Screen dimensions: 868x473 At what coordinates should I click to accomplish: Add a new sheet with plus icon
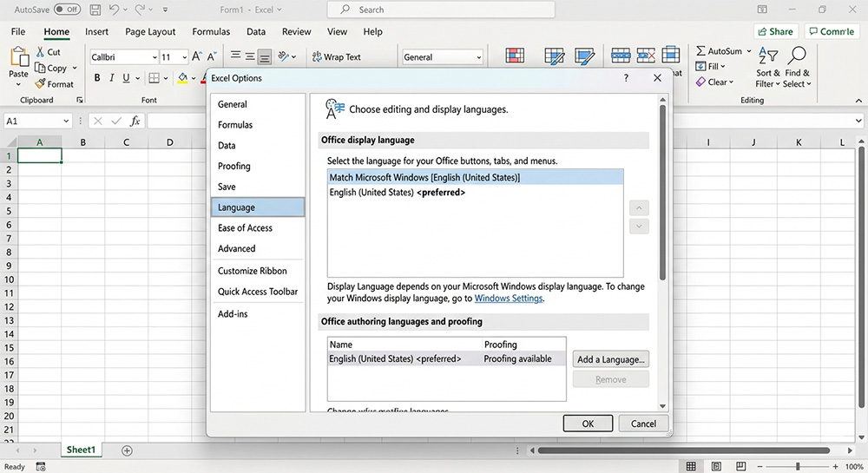tap(127, 450)
